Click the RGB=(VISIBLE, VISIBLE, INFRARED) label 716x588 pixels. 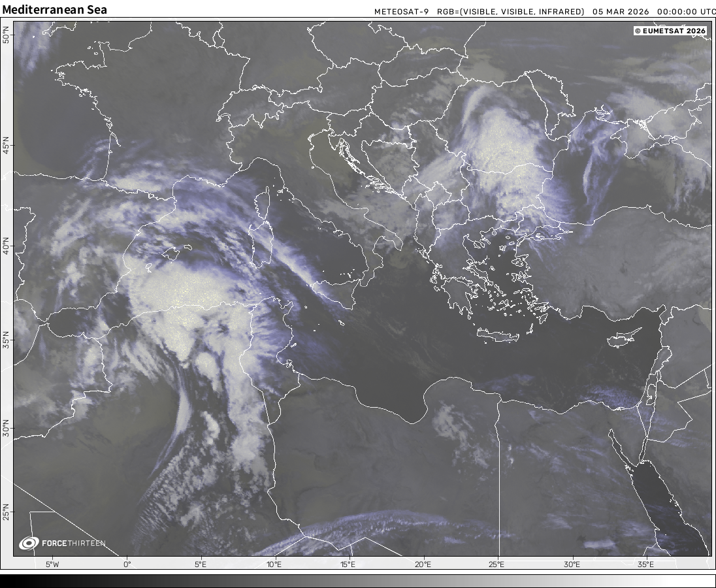click(x=510, y=12)
